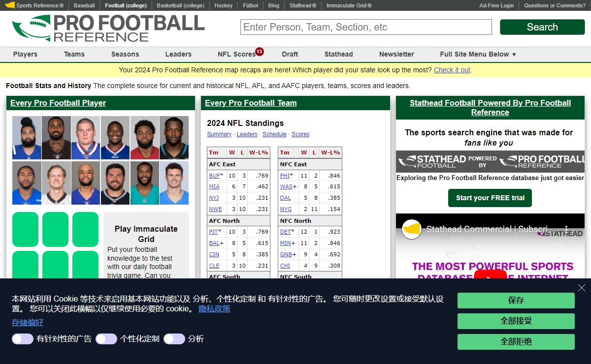Click the Hockey top bar link
This screenshot has width=591, height=364.
point(224,5)
